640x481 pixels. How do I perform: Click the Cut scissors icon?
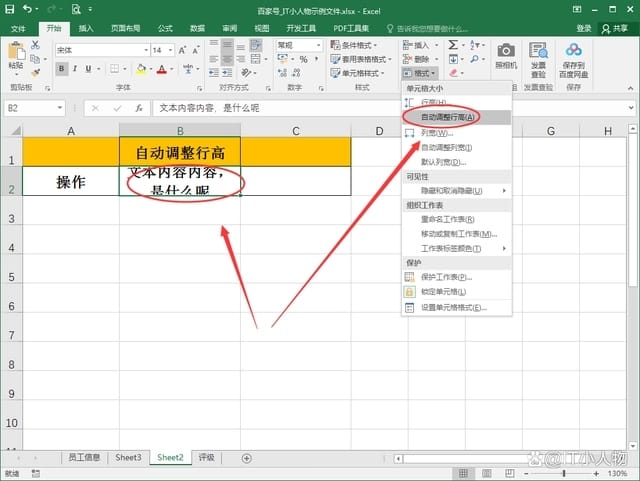pos(35,45)
